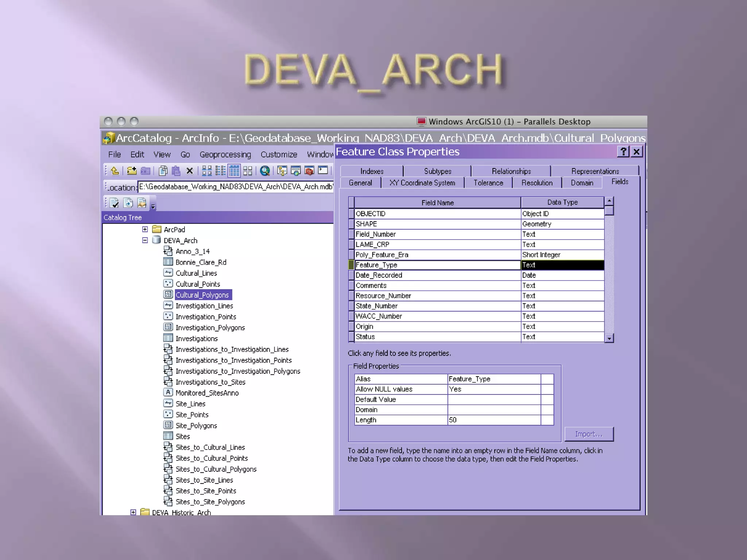
Task: Open the Geoprocessing menu
Action: (225, 155)
